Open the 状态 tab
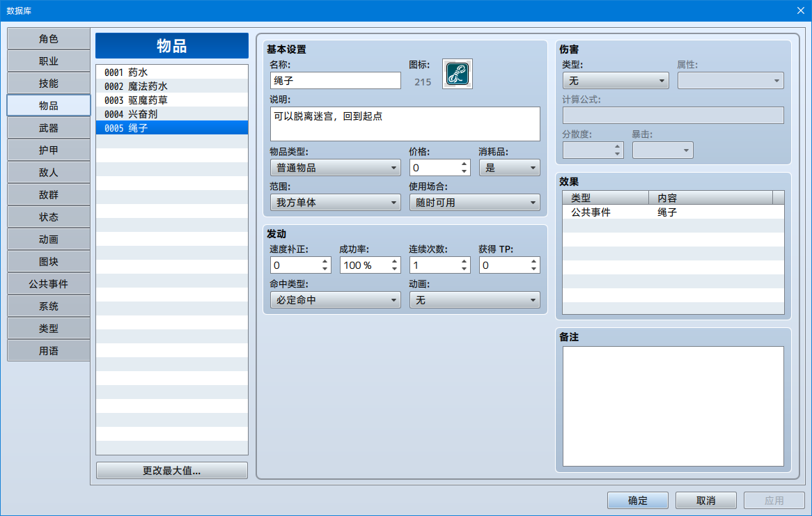The height and width of the screenshot is (516, 812). (x=49, y=217)
